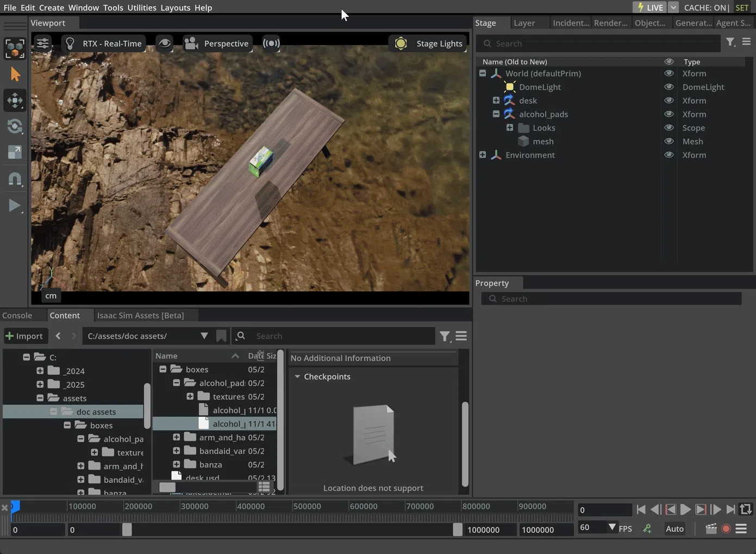Choose the Scale tool
Viewport: 756px width, 554px height.
coord(15,152)
